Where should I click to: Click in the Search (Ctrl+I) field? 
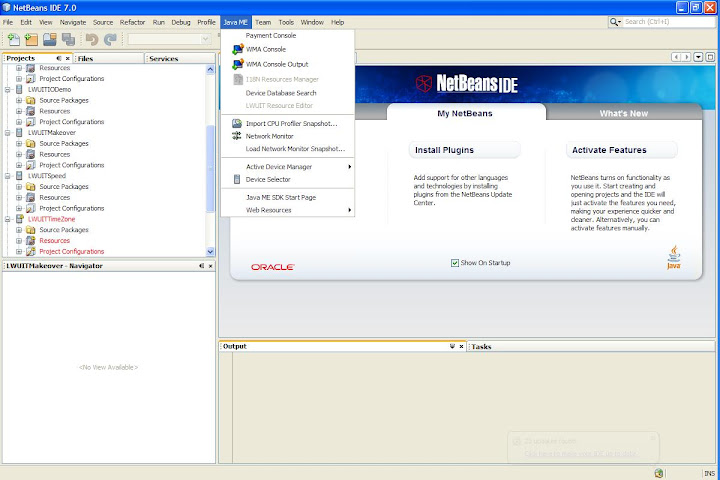pyautogui.click(x=669, y=22)
